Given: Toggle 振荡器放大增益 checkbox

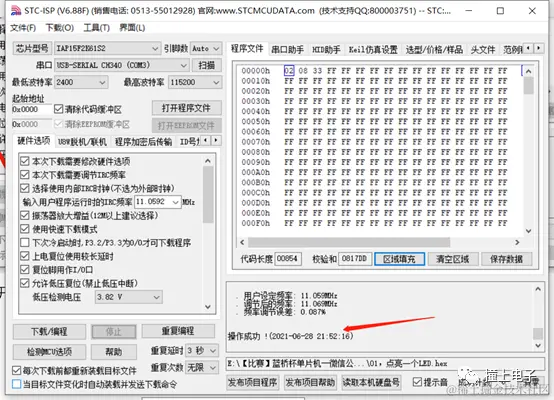Looking at the screenshot, I should point(24,216).
